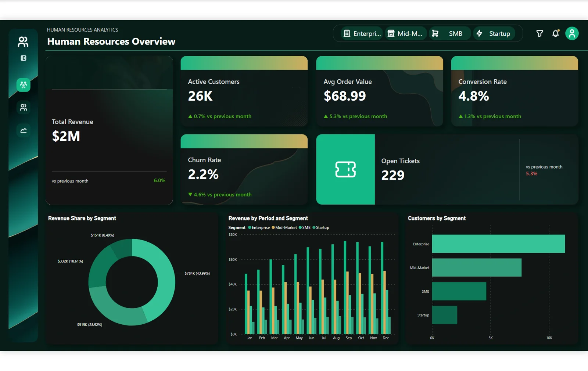Click the Revenue by Period and Segment title
This screenshot has height=371, width=588.
tap(268, 218)
